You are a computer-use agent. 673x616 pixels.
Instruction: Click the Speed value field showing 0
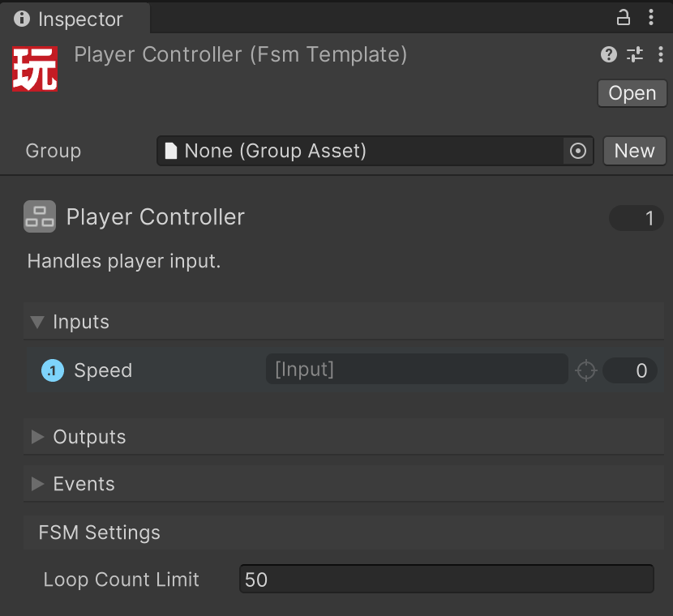tap(630, 370)
